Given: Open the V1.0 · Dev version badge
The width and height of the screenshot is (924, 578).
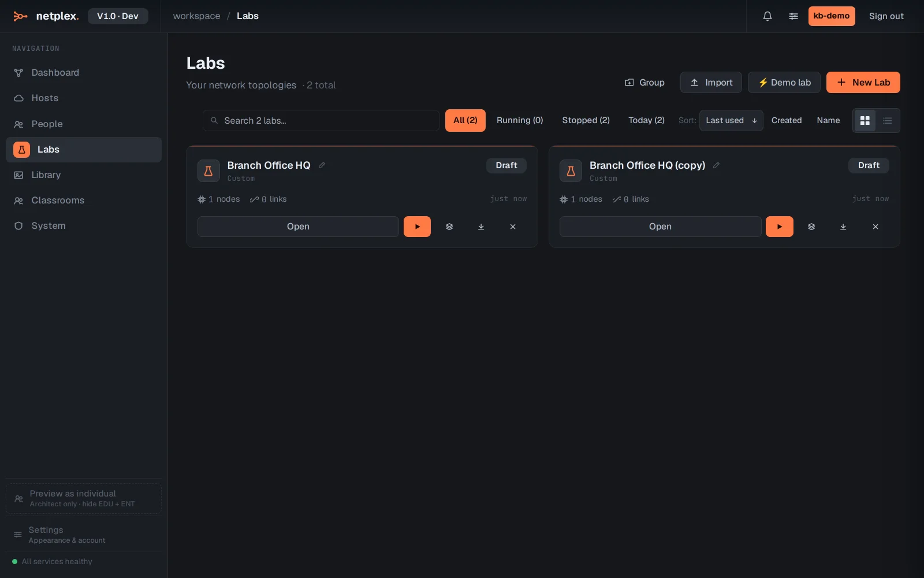Looking at the screenshot, I should coord(118,16).
